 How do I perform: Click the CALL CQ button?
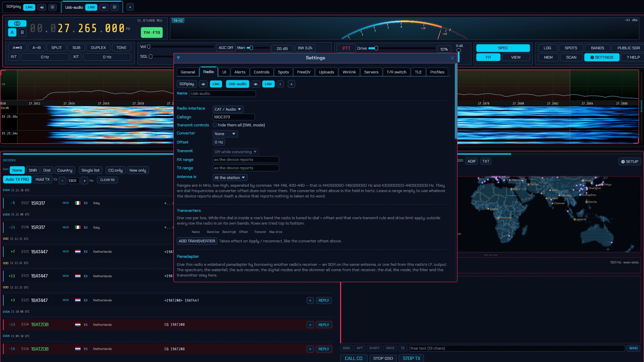coord(354,358)
